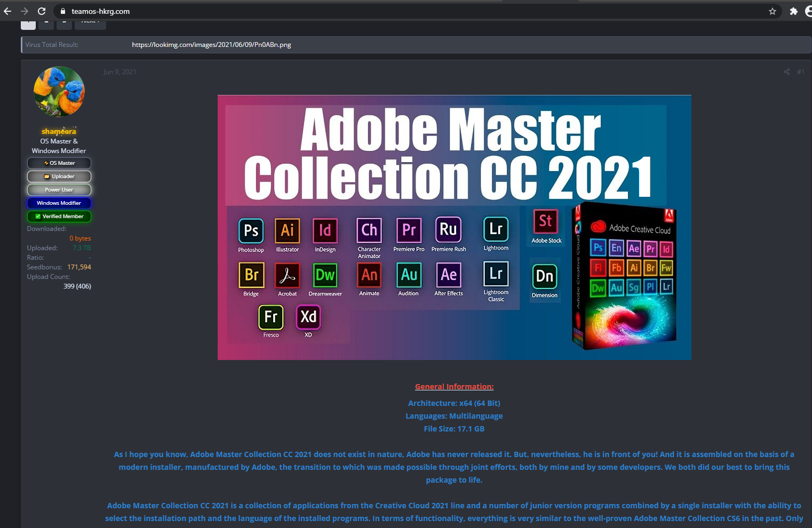Click the Jun 9, 2021 post date
This screenshot has width=812, height=528.
coord(120,72)
